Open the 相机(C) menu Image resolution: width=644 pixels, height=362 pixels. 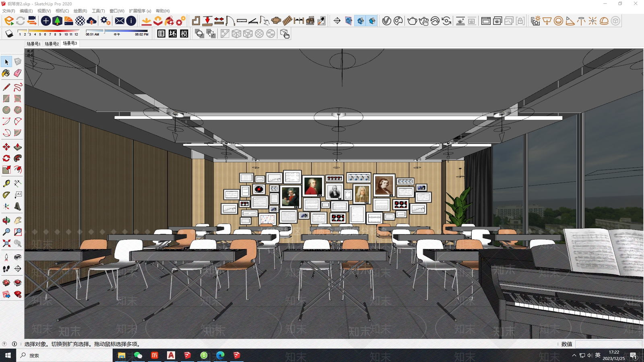click(x=62, y=11)
